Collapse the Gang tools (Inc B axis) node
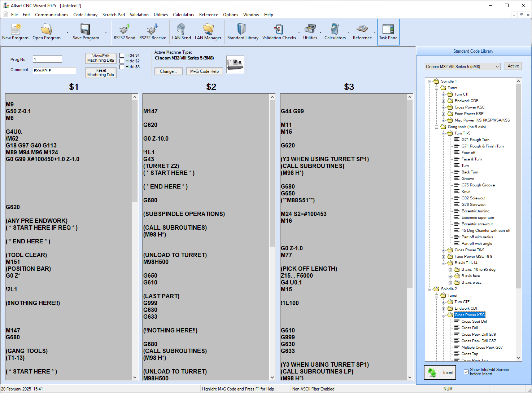The height and width of the screenshot is (393, 532). pos(436,127)
